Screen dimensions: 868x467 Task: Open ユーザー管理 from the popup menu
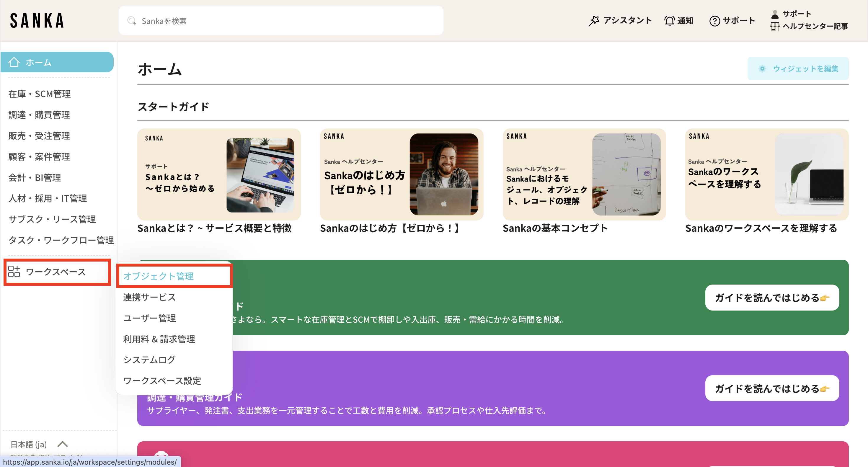[149, 318]
